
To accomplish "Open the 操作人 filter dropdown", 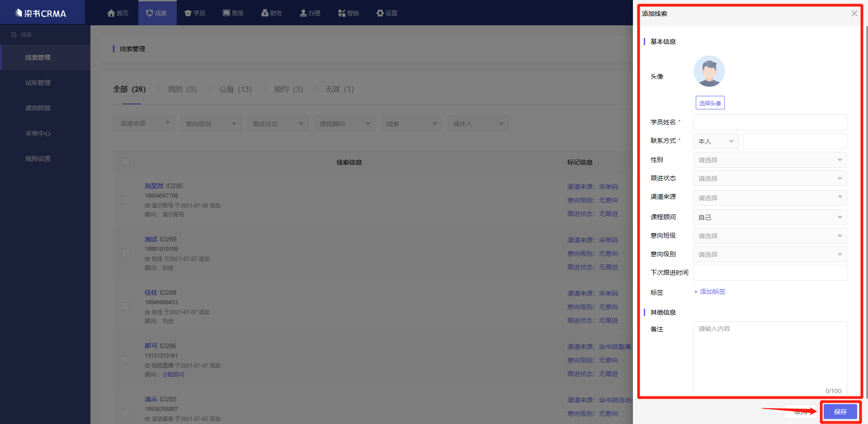I will (478, 123).
